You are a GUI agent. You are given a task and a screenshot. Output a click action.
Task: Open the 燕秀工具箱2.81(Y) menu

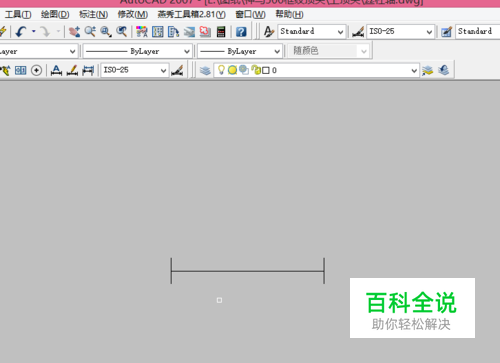[191, 15]
